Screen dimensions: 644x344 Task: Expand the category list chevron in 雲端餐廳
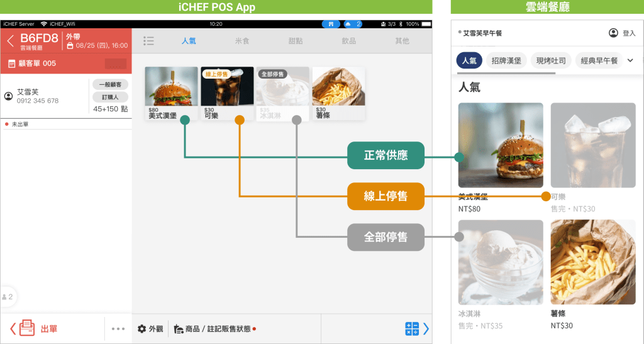(630, 60)
